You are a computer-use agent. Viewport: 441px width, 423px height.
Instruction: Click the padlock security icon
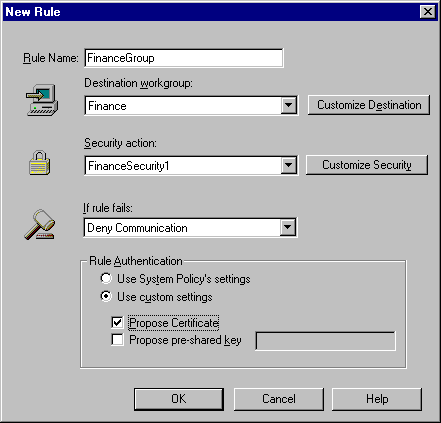tap(39, 163)
